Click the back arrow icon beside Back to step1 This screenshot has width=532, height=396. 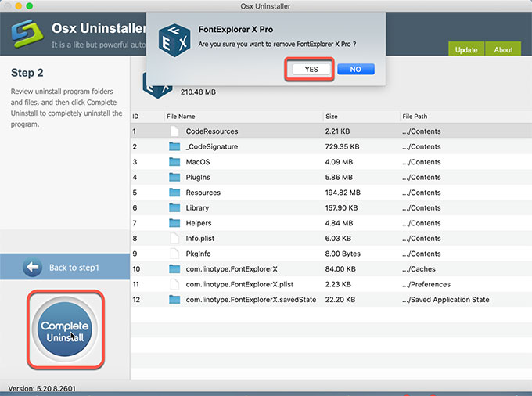coord(33,267)
